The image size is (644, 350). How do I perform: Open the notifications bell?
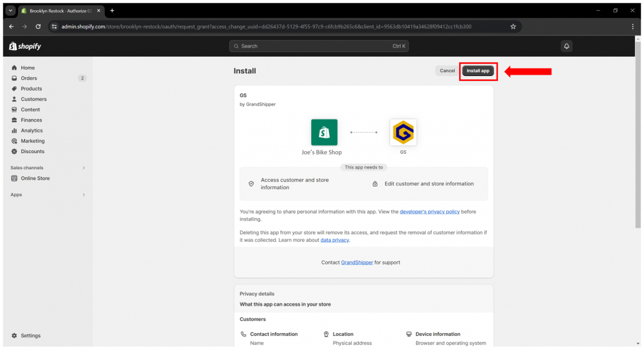pyautogui.click(x=566, y=46)
